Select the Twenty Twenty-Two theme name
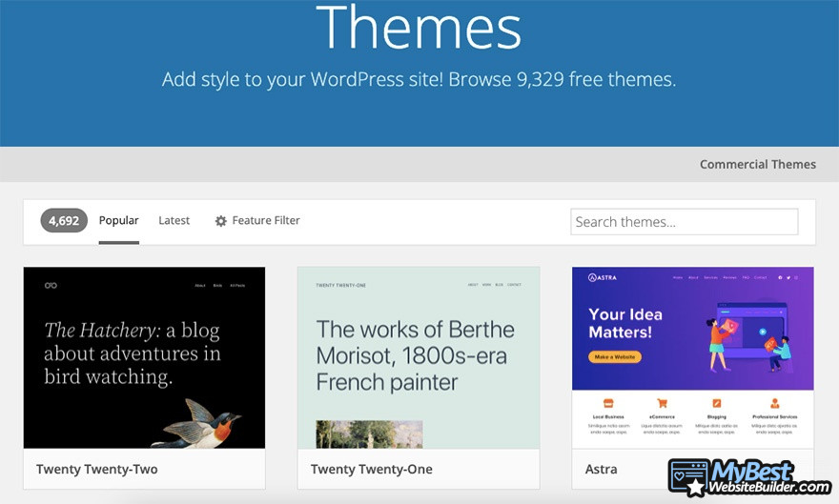Image resolution: width=839 pixels, height=504 pixels. pos(97,470)
